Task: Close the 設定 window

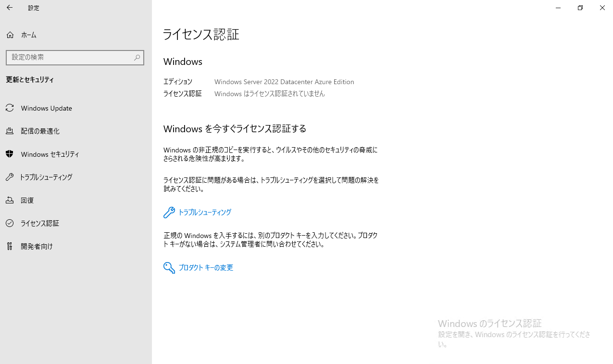Action: tap(602, 8)
